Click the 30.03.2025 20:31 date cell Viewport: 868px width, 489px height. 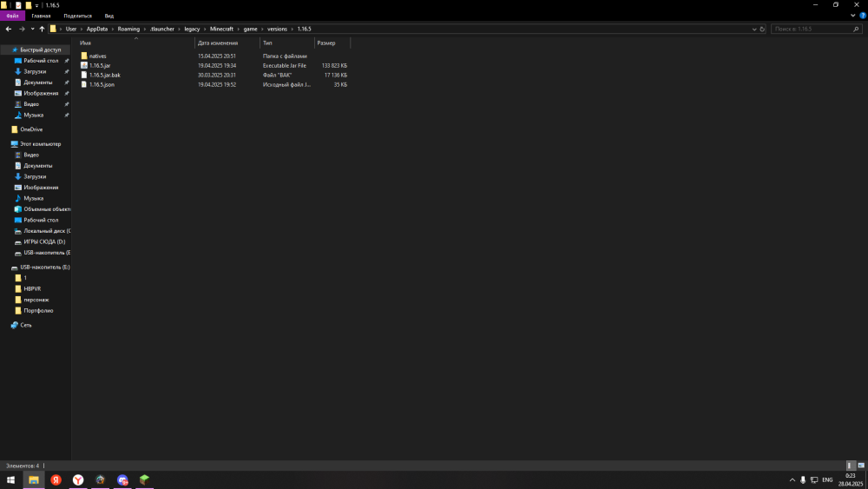217,76
